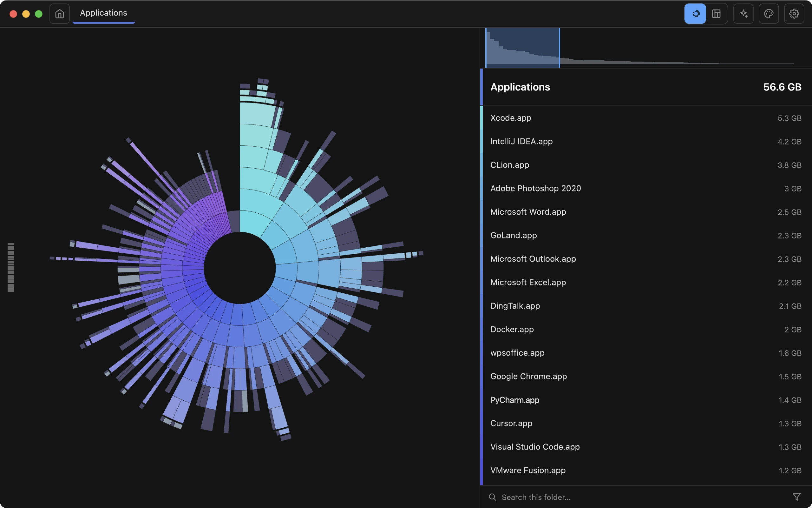Open settings gear icon
This screenshot has width=812, height=508.
[x=794, y=14]
